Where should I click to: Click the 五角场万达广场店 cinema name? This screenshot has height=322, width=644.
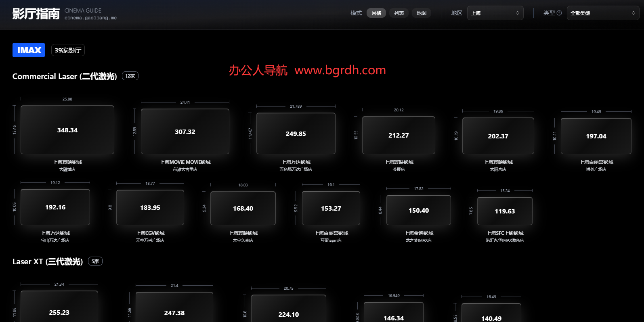pyautogui.click(x=296, y=169)
